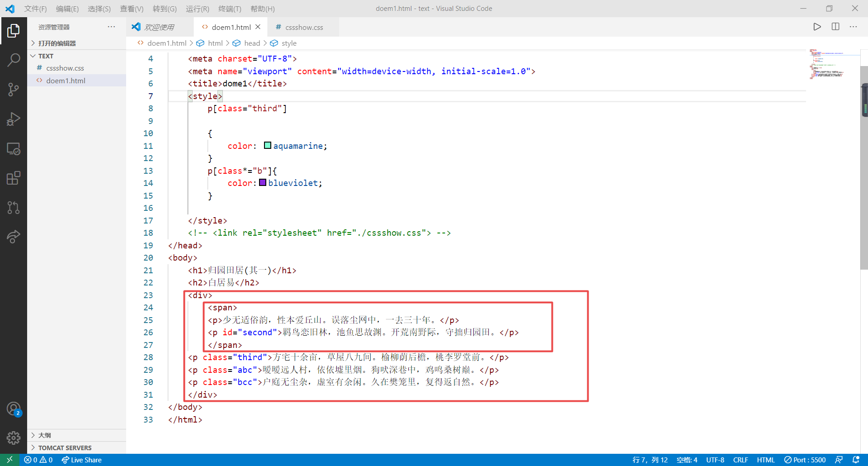This screenshot has height=466, width=868.
Task: Switch to the cssshow.css tab
Action: tap(304, 27)
